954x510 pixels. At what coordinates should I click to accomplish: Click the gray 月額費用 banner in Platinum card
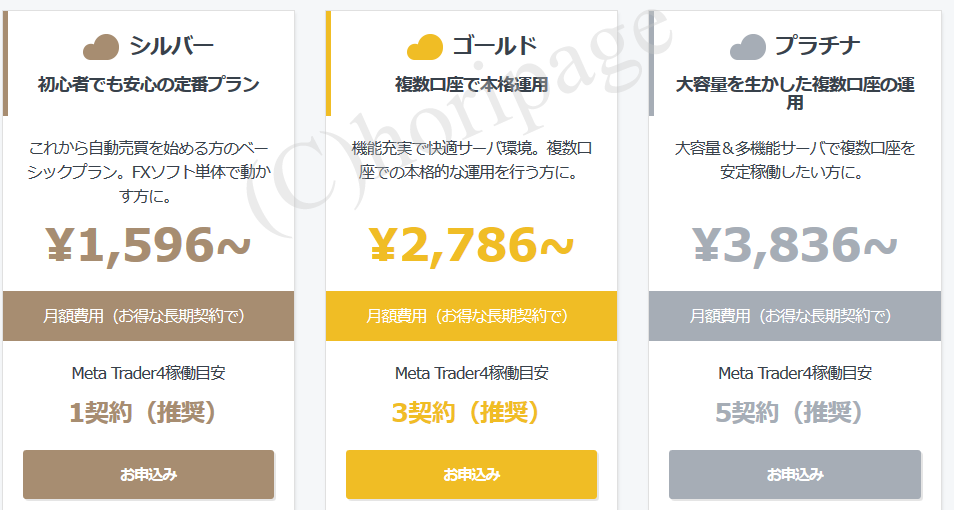(795, 316)
